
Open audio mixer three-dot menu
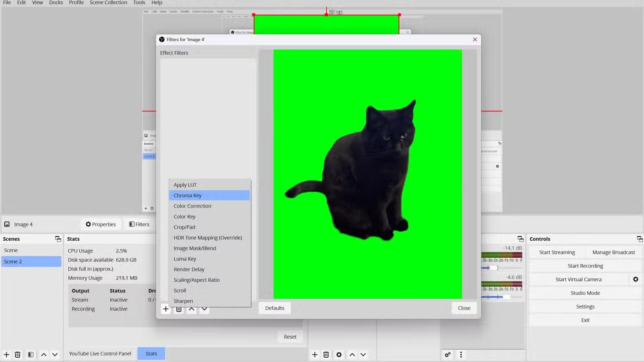461,355
